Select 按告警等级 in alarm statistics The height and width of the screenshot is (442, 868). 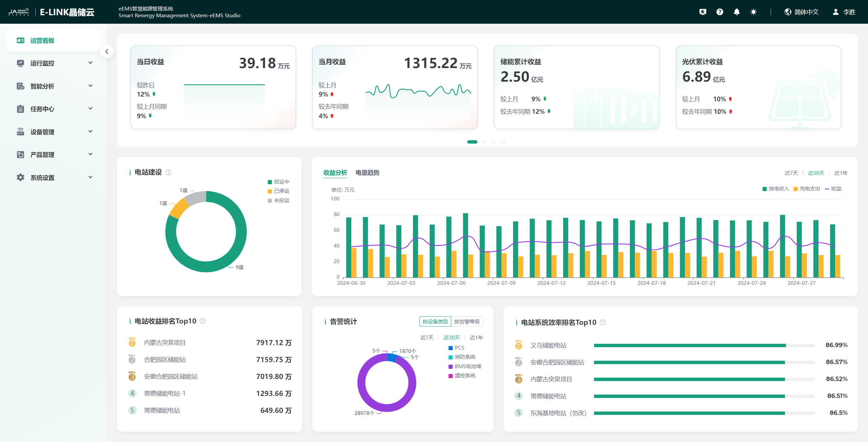click(467, 321)
